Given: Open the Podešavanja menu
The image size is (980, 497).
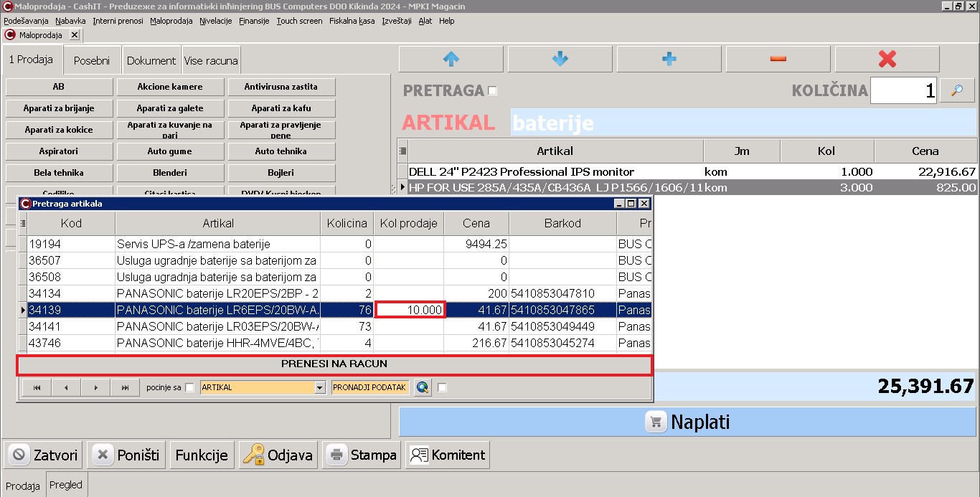Looking at the screenshot, I should pos(26,21).
